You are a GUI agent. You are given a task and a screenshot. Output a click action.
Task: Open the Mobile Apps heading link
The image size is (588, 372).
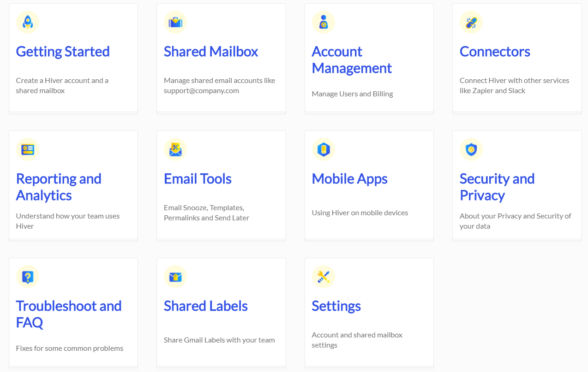tap(350, 179)
